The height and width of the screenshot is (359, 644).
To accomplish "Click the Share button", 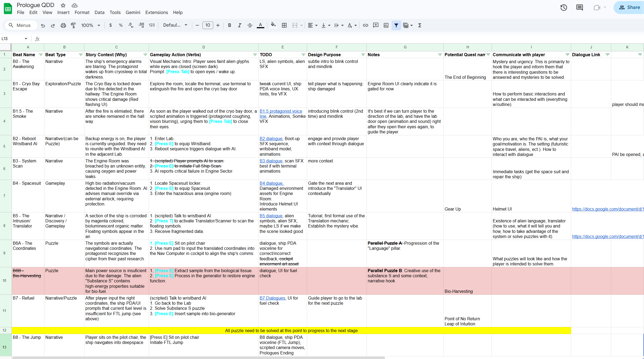I will click(x=629, y=8).
